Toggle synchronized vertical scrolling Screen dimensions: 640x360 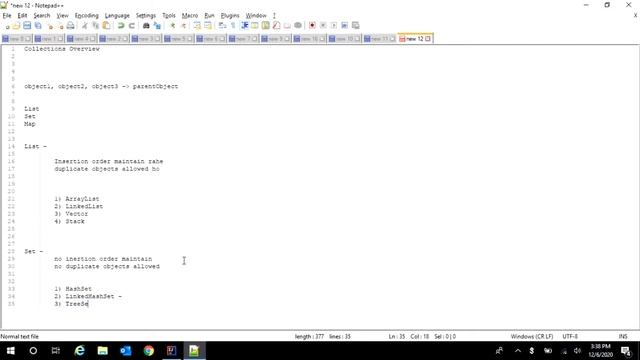(x=197, y=26)
